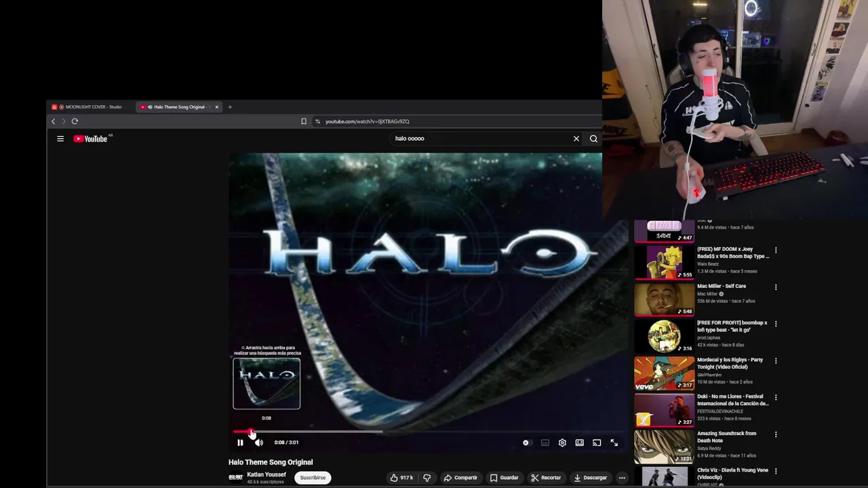This screenshot has width=868, height=488.
Task: Click the Compartir button
Action: 460,478
